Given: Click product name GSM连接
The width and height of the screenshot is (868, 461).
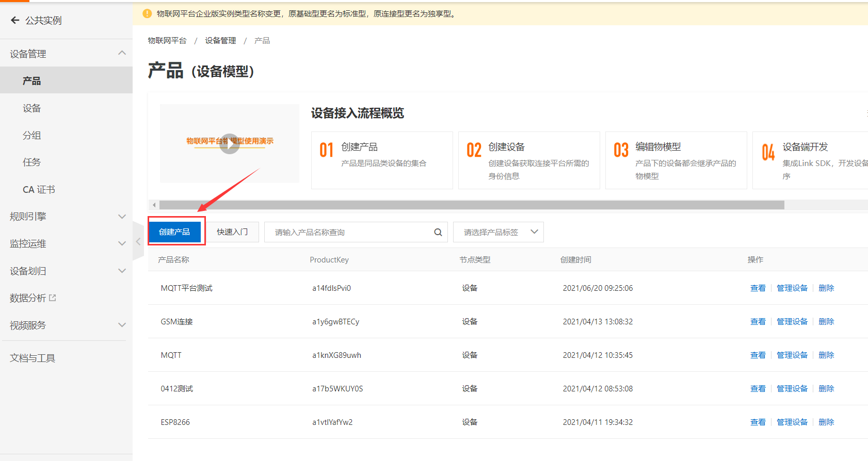Looking at the screenshot, I should (176, 321).
